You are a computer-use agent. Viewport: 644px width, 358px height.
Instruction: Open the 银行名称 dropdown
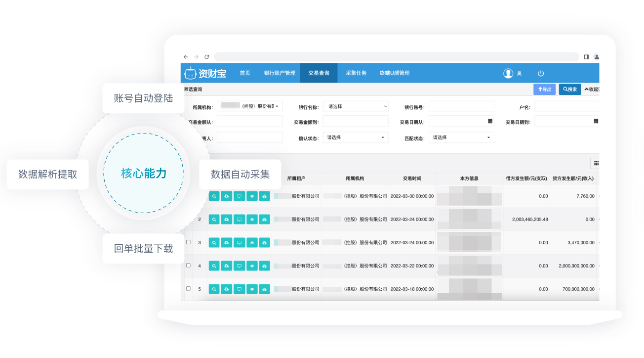coord(356,106)
